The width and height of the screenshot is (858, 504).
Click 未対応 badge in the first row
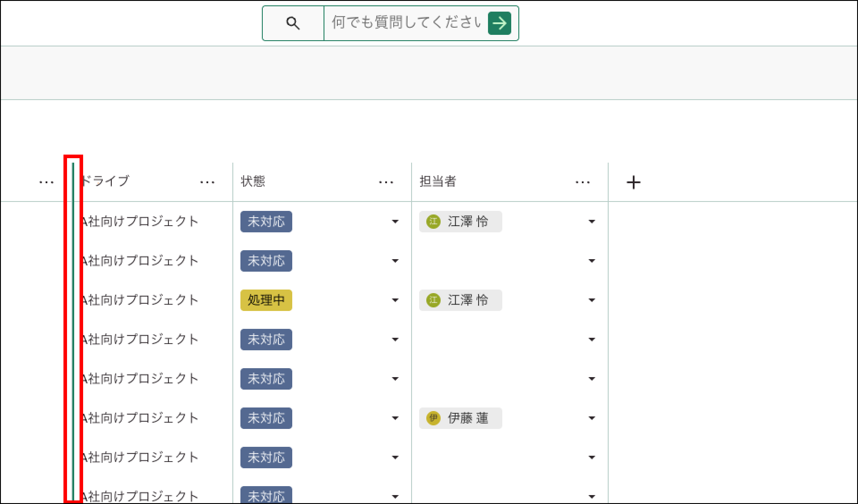click(266, 222)
